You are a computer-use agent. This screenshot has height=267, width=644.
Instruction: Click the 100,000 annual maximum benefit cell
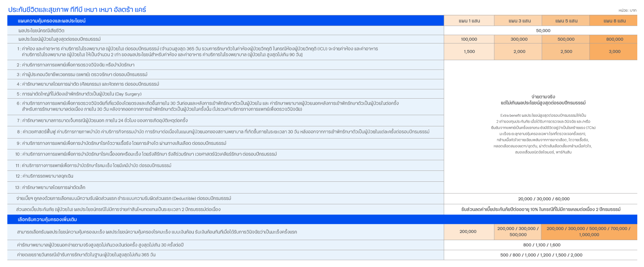469,39
